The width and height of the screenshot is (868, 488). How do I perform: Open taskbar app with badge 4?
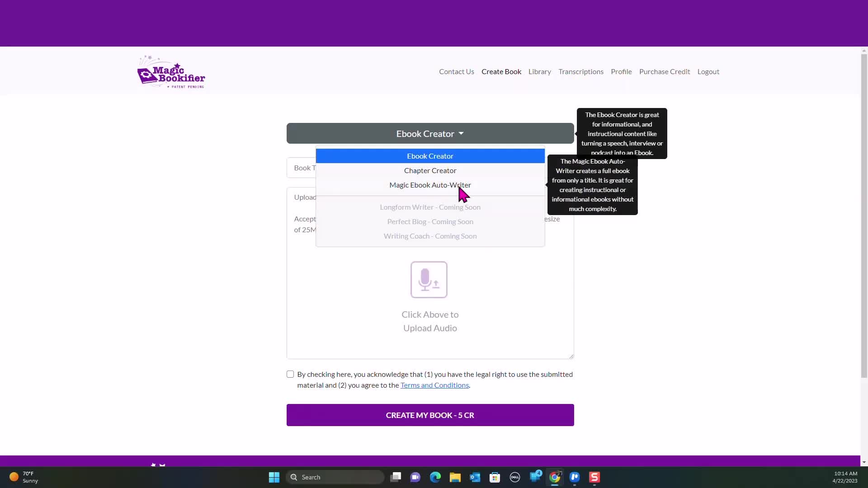pos(535,477)
